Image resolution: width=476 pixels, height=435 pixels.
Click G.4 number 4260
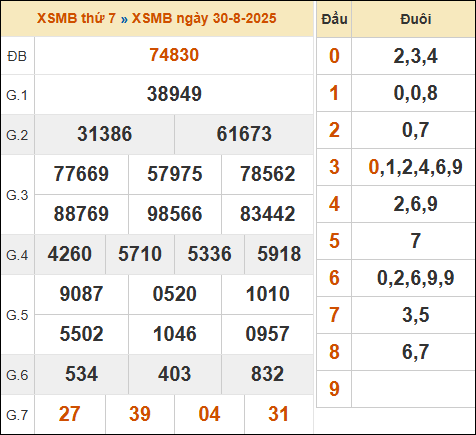point(70,254)
